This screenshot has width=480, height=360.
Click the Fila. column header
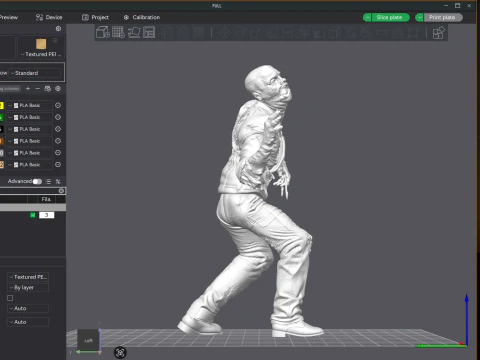46,199
